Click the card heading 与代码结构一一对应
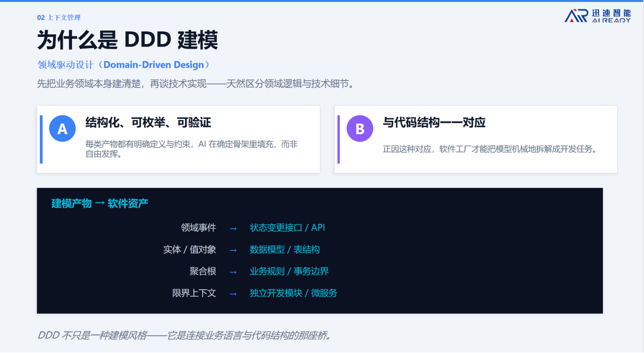Image resolution: width=644 pixels, height=353 pixels. (x=434, y=122)
